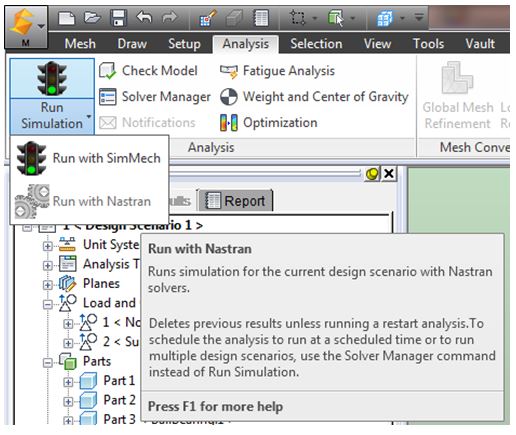
Task: Click the FEA editor pencil icon in quick toolbar
Action: point(208,18)
